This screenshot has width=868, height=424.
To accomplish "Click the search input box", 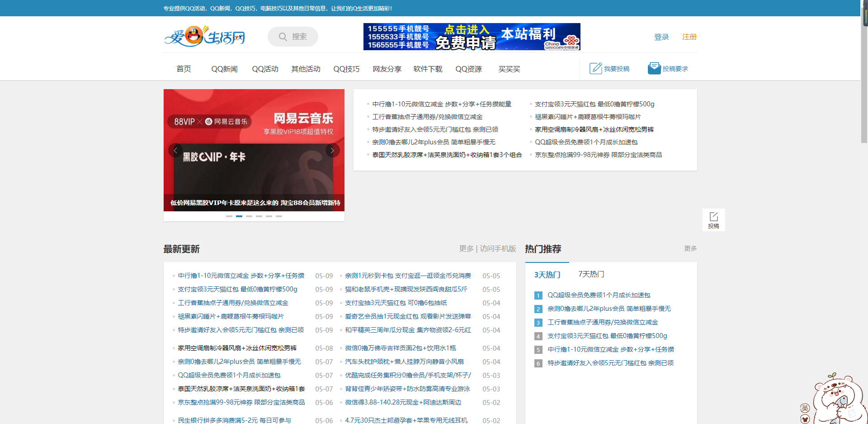I will tap(293, 37).
